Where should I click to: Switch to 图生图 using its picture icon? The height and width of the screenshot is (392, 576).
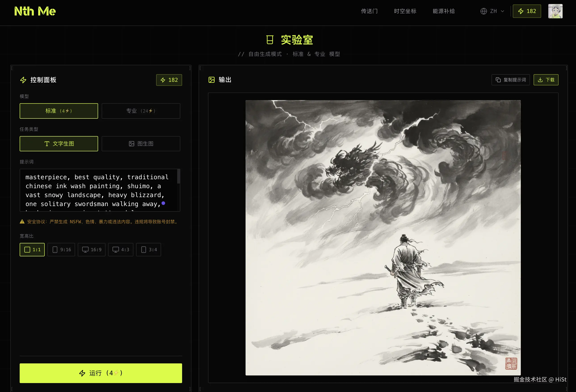[x=132, y=143]
